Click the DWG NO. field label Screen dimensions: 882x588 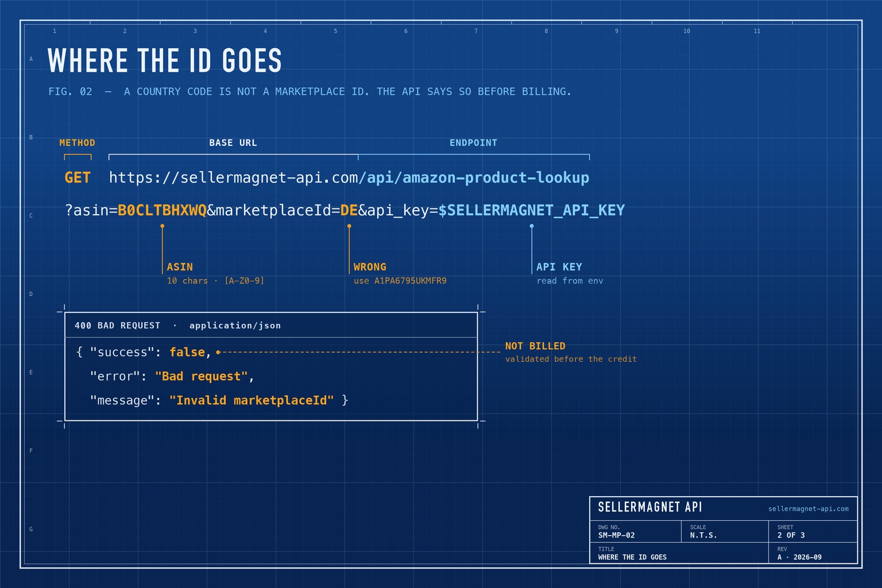pos(609,527)
